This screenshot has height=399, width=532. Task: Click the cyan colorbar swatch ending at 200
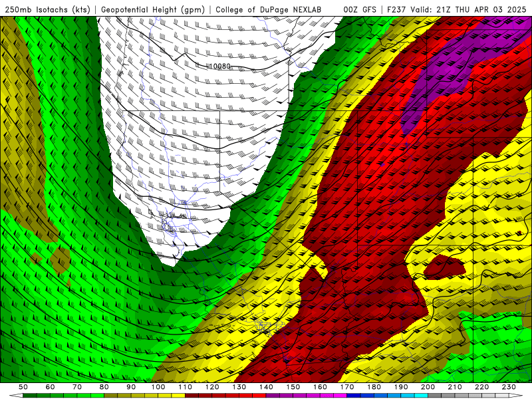[421, 395]
